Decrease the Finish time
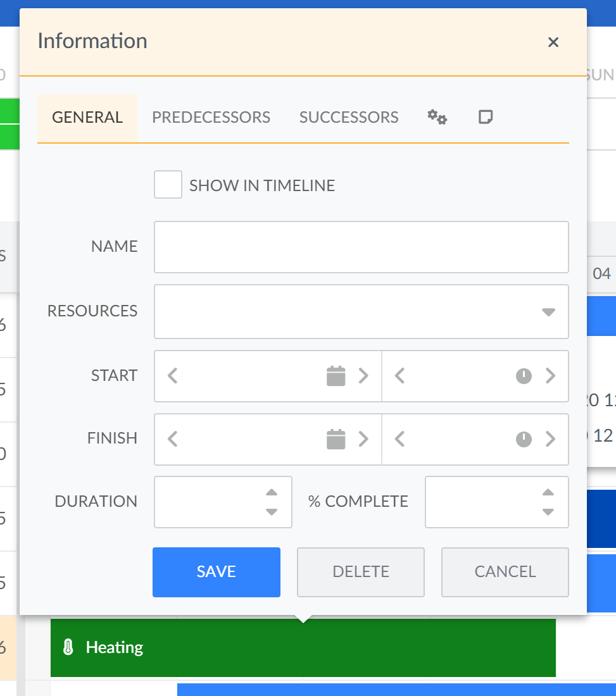Viewport: 616px width, 696px height. coord(399,439)
